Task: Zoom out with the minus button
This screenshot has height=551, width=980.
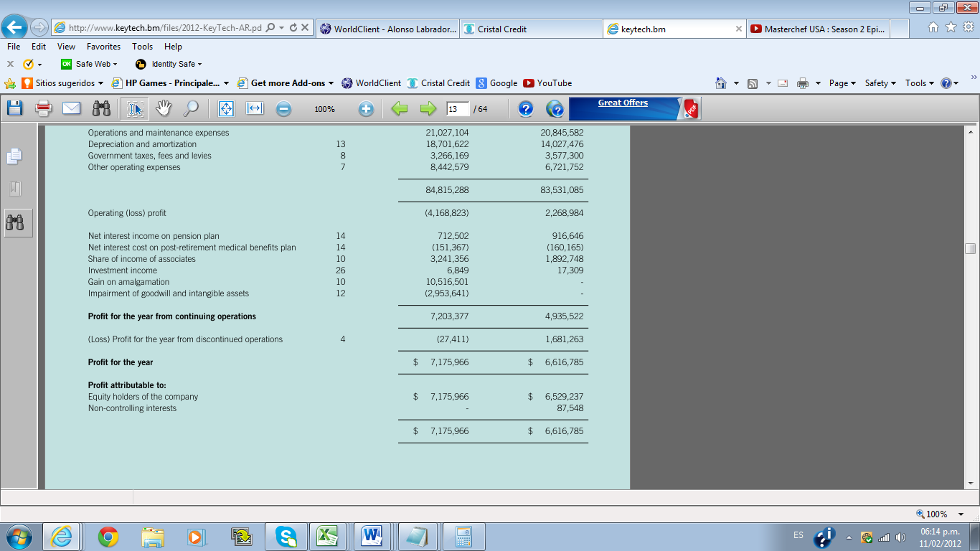Action: point(284,109)
